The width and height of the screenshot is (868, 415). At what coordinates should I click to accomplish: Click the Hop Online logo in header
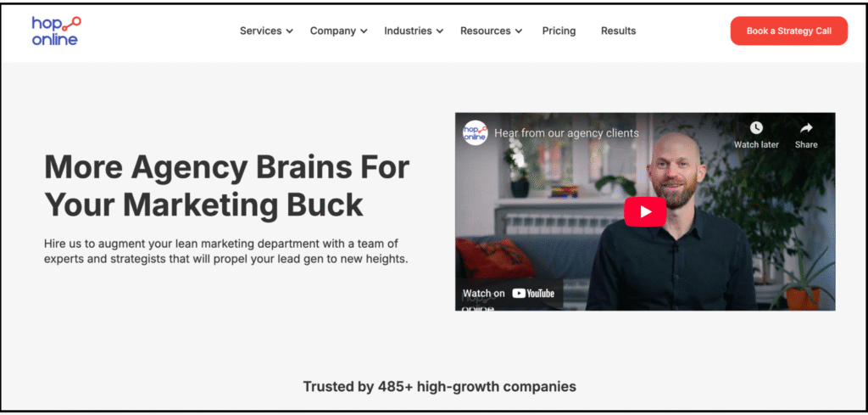coord(56,31)
